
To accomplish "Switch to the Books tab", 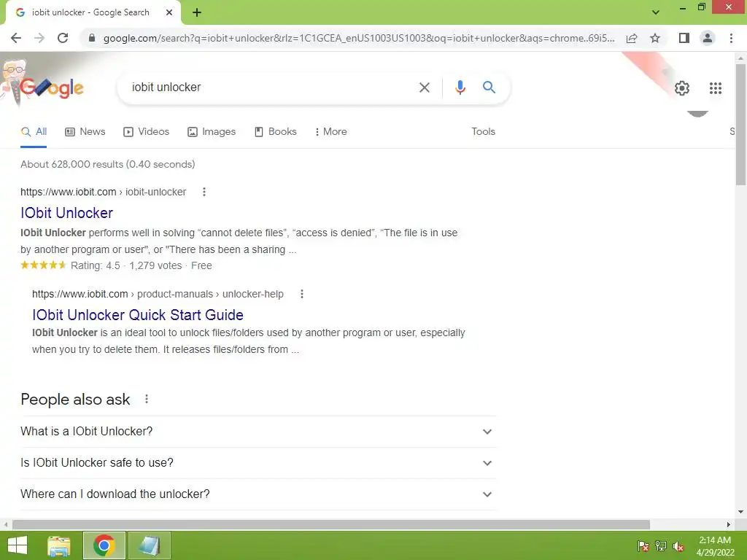I will point(275,131).
